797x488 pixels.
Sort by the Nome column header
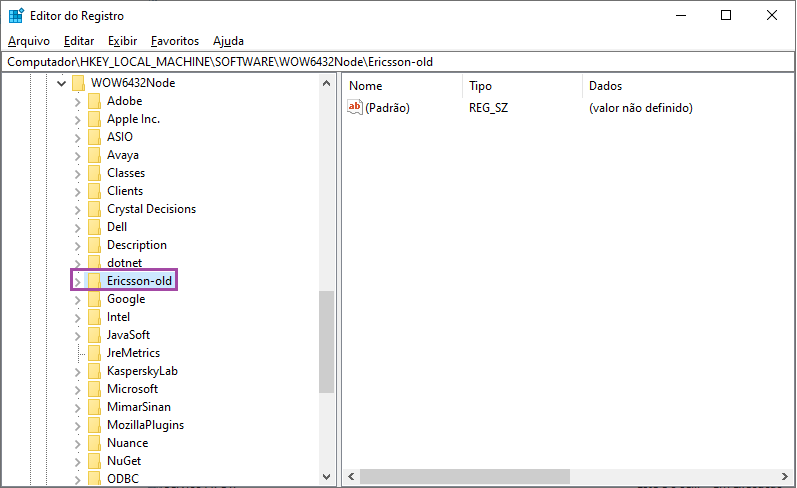click(x=402, y=86)
